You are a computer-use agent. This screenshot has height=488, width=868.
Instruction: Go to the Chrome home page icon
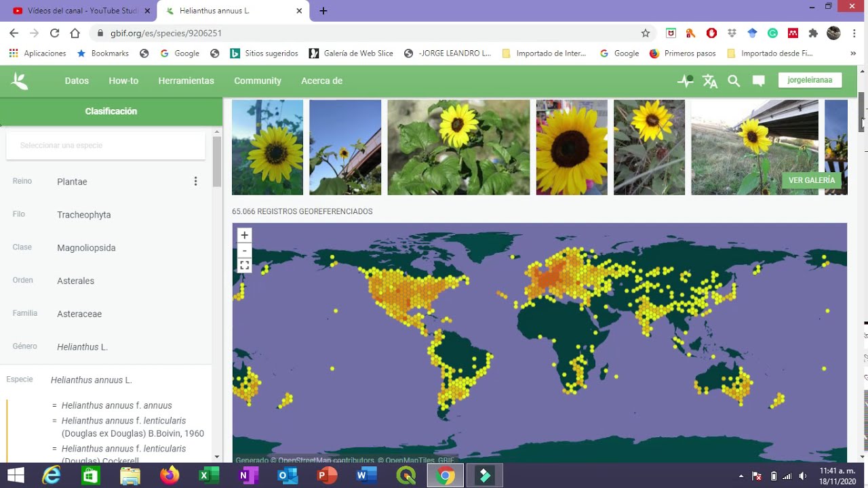[x=75, y=33]
